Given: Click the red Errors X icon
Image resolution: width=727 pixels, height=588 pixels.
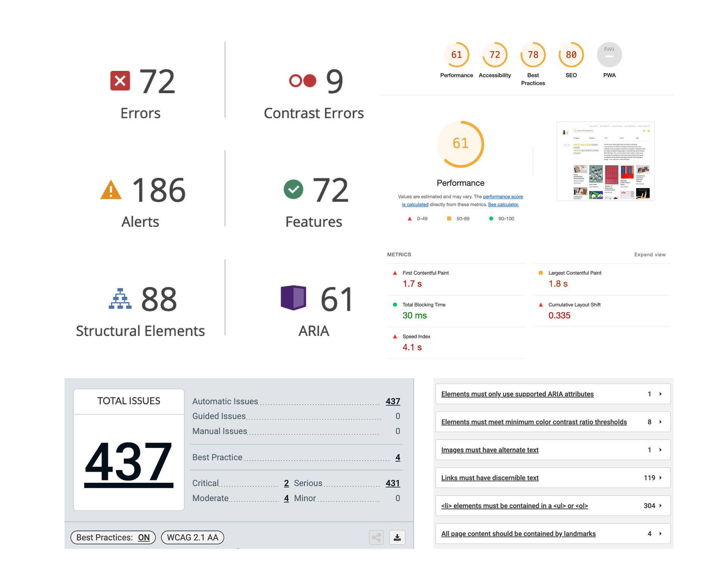Looking at the screenshot, I should 120,81.
